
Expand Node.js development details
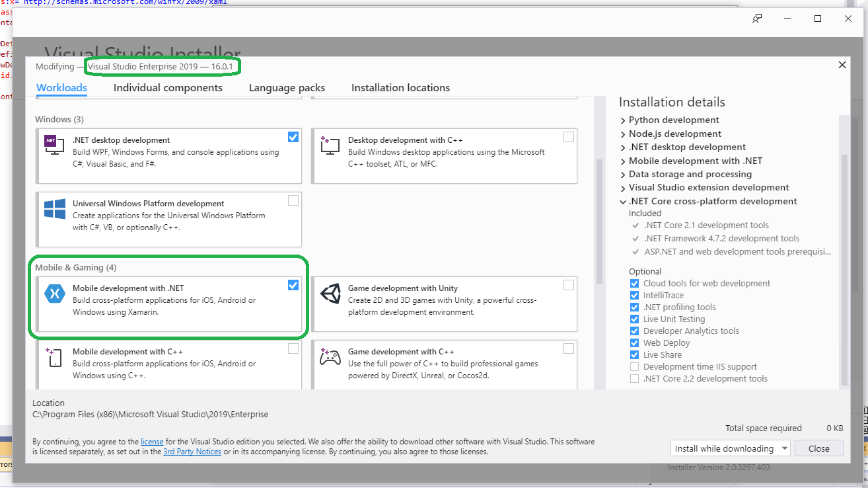[x=623, y=134]
